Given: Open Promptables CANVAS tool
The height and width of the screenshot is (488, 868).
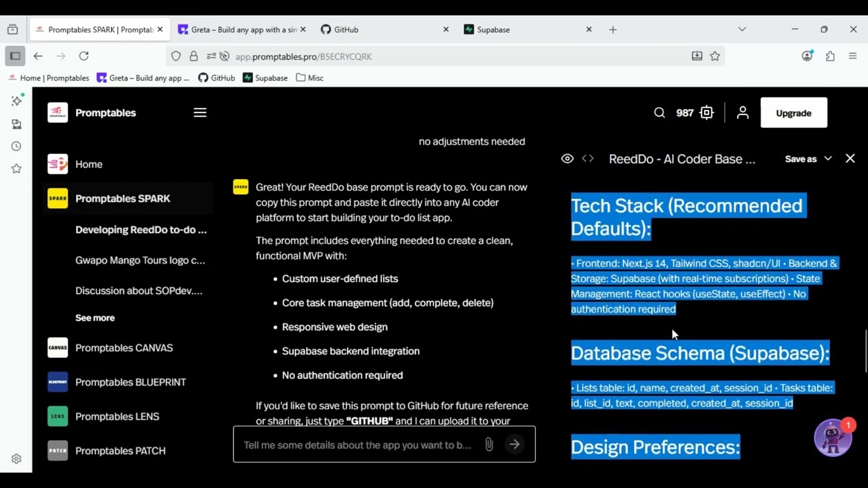Looking at the screenshot, I should point(129,348).
